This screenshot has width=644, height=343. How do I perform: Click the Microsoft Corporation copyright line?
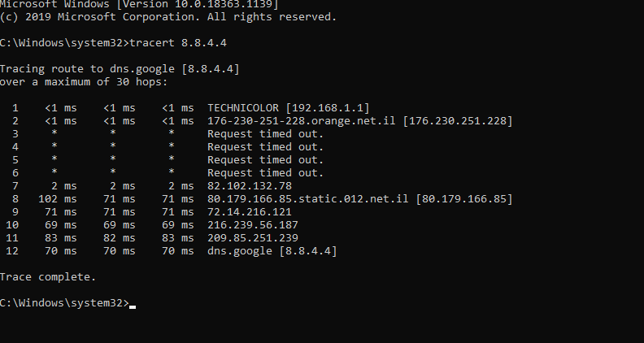[x=168, y=17]
